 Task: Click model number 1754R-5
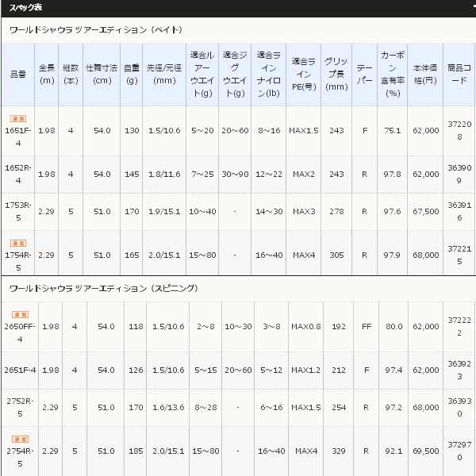[18, 261]
